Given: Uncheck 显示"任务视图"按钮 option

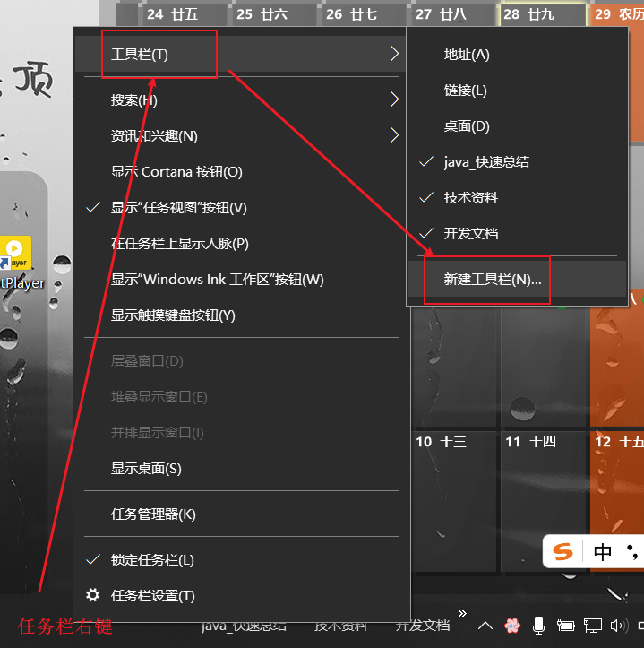Looking at the screenshot, I should coord(178,207).
